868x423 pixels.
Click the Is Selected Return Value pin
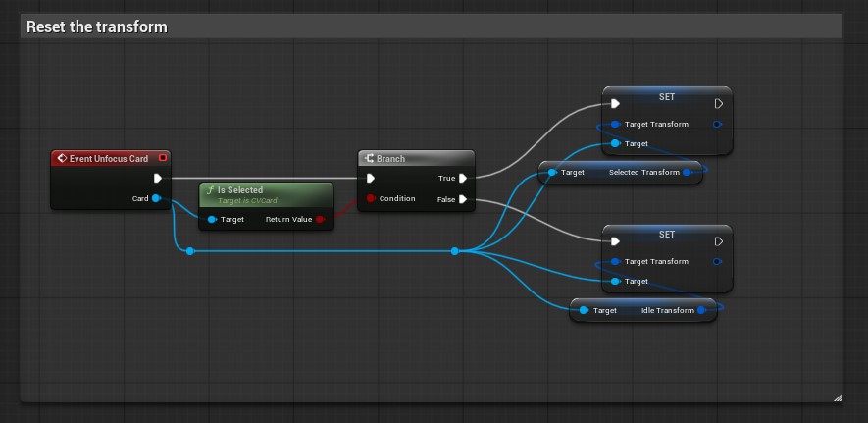[320, 219]
